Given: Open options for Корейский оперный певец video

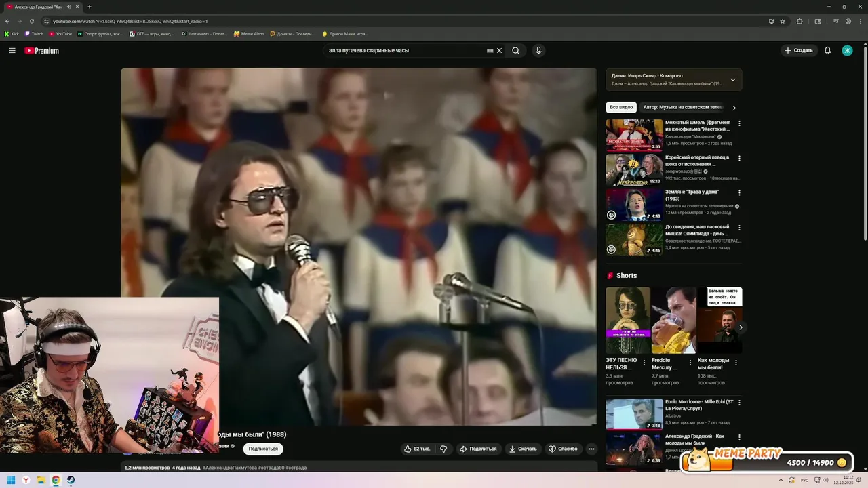Looking at the screenshot, I should (739, 158).
